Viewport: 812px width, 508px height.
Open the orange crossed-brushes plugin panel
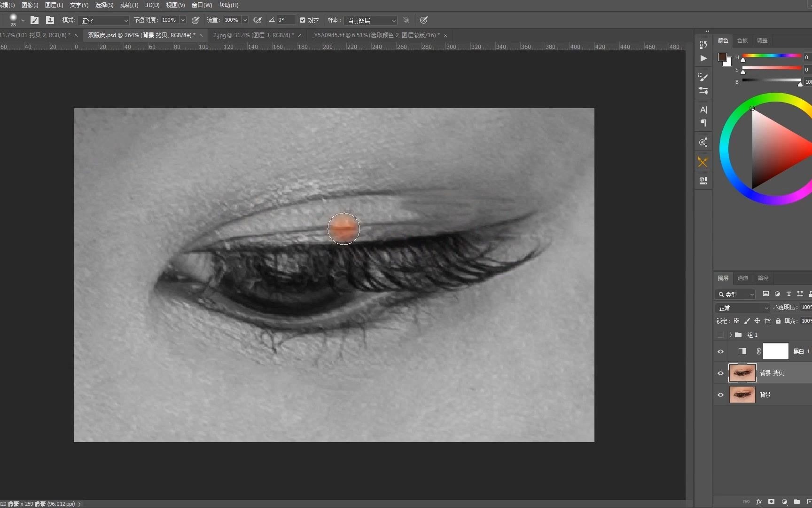coord(703,162)
